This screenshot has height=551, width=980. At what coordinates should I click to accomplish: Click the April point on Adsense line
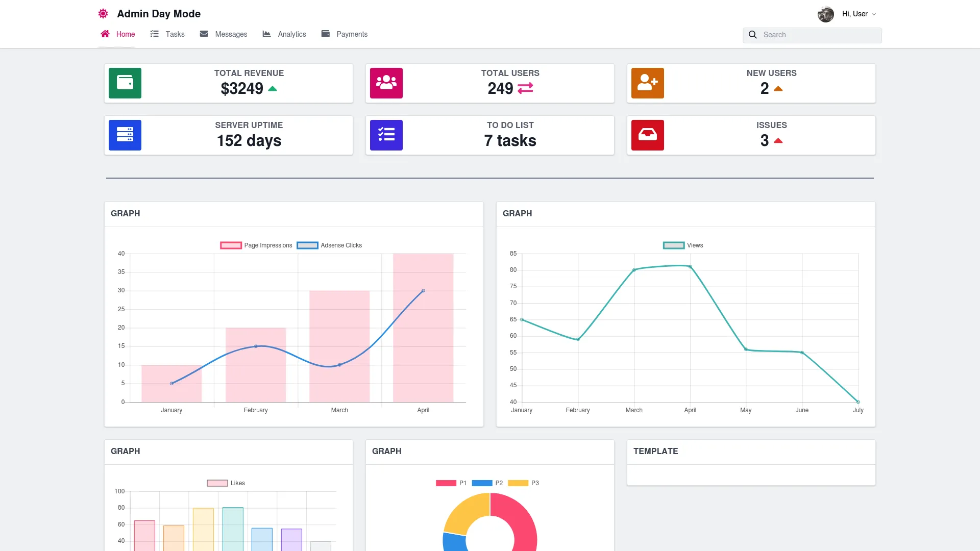pos(423,291)
